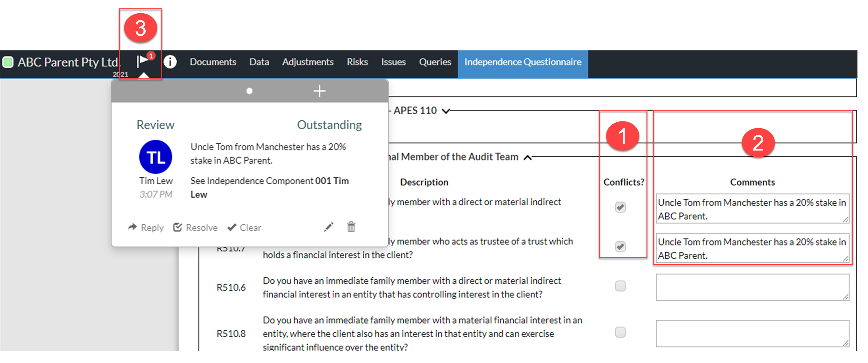Open the Documents tab
This screenshot has width=868, height=363.
pyautogui.click(x=213, y=62)
